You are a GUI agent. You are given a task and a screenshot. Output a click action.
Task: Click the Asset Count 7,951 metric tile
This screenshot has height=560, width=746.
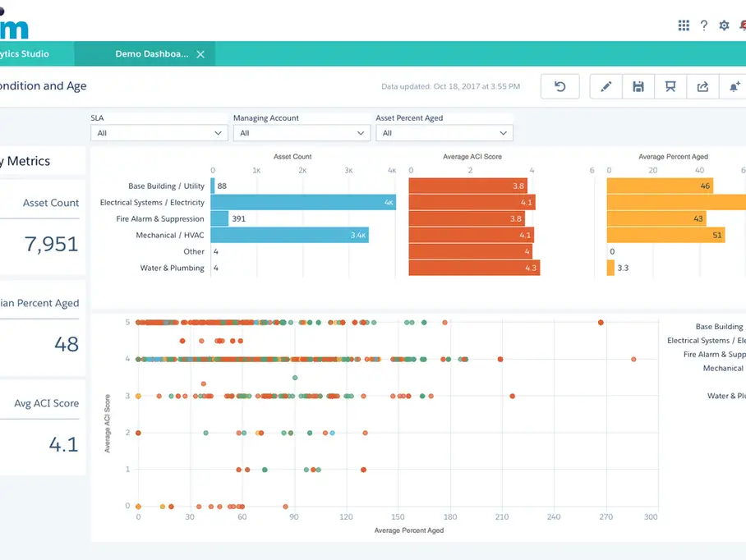click(43, 227)
